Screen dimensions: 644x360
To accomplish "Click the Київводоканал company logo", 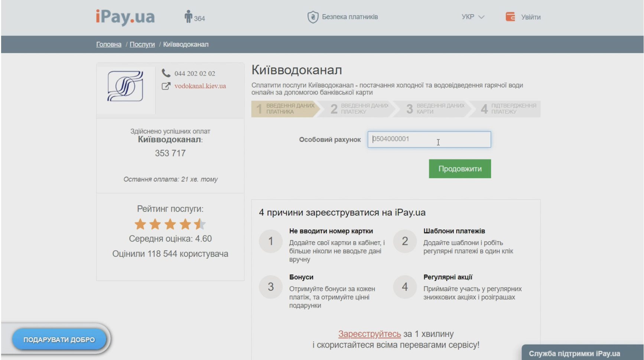I will coord(126,86).
